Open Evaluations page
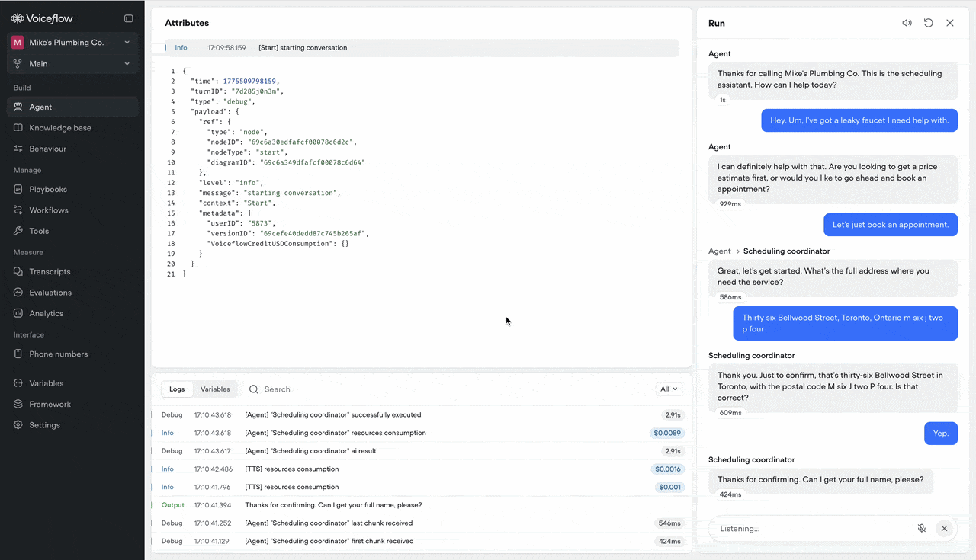 72,293
